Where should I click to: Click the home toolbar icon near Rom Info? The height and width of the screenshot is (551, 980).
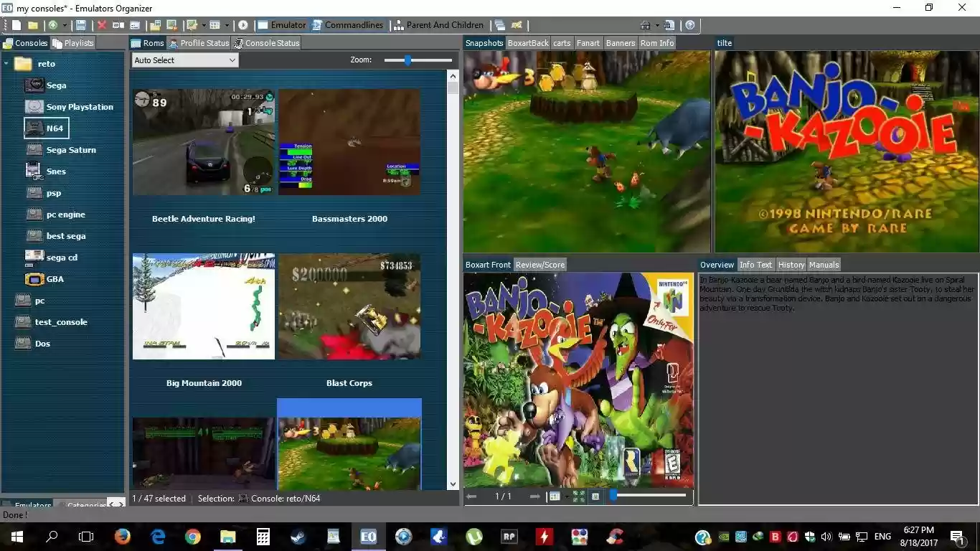pos(645,25)
